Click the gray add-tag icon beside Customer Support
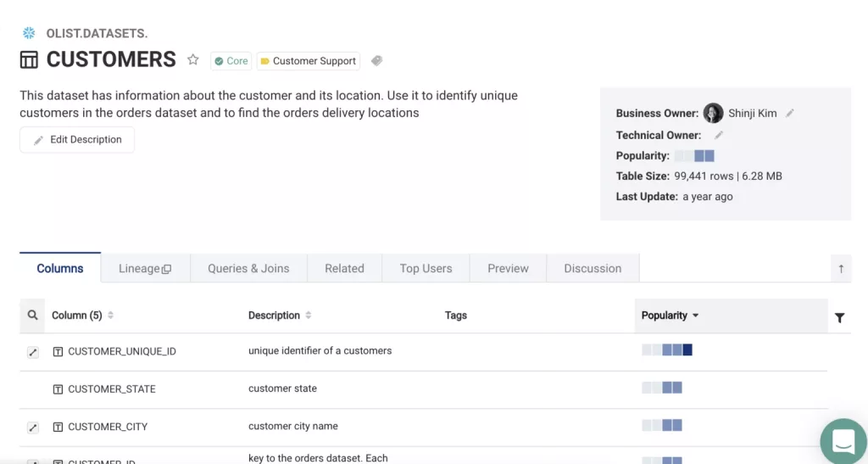This screenshot has width=868, height=464. pyautogui.click(x=376, y=60)
